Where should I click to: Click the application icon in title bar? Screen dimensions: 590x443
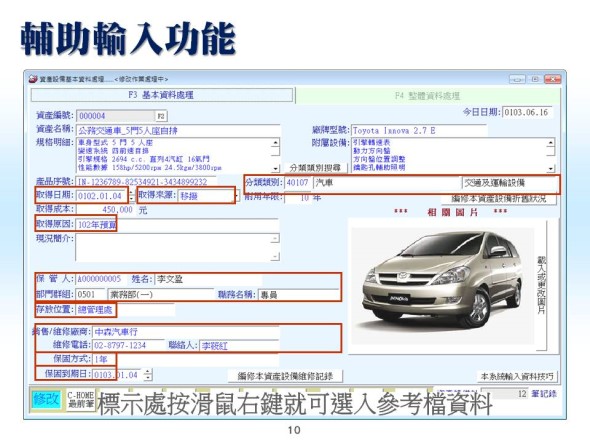coord(33,79)
